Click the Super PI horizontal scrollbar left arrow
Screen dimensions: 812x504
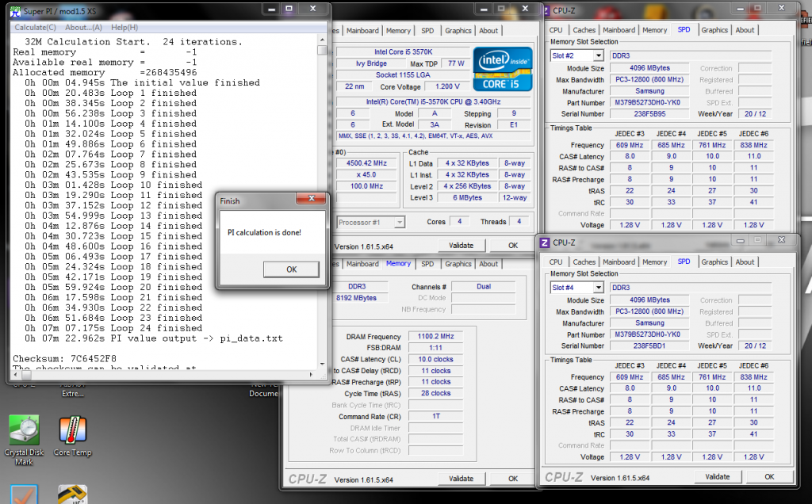[x=13, y=376]
